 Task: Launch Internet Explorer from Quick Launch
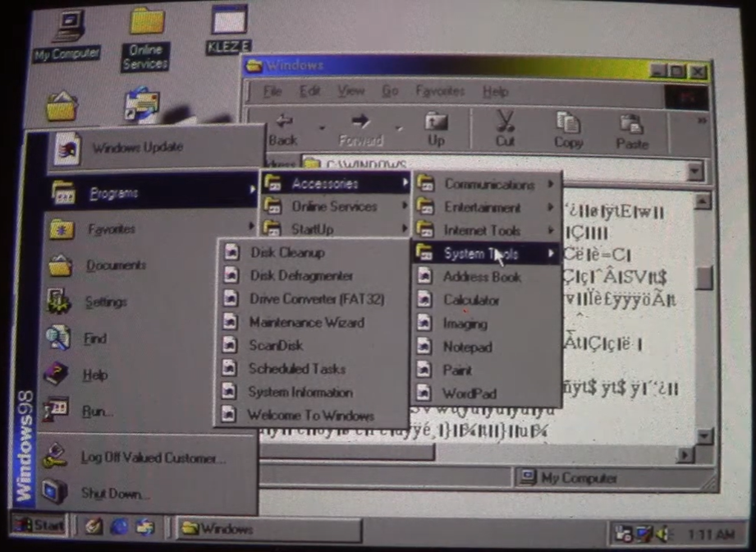pyautogui.click(x=118, y=527)
